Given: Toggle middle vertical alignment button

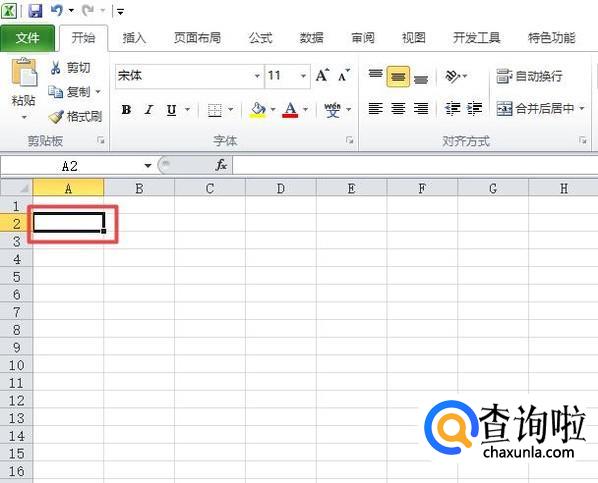Looking at the screenshot, I should (398, 76).
